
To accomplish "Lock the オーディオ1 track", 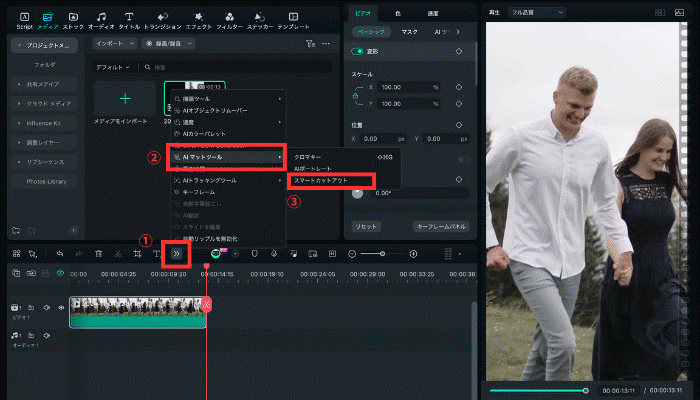I will coord(31,335).
